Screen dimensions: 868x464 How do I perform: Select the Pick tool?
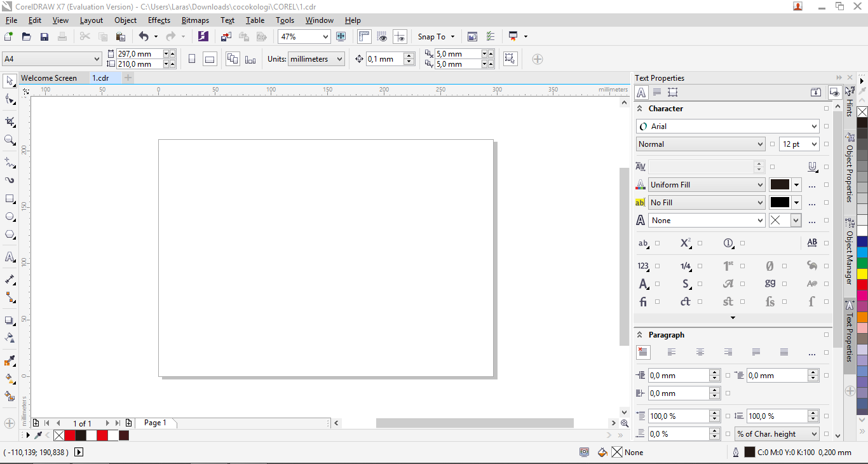[10, 81]
